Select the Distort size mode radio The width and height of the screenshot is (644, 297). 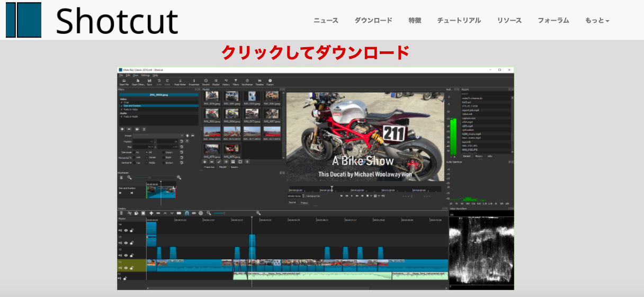click(x=164, y=152)
